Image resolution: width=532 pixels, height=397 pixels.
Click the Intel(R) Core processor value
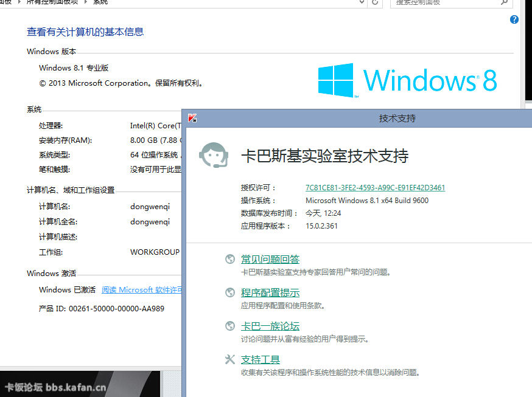[x=156, y=126]
